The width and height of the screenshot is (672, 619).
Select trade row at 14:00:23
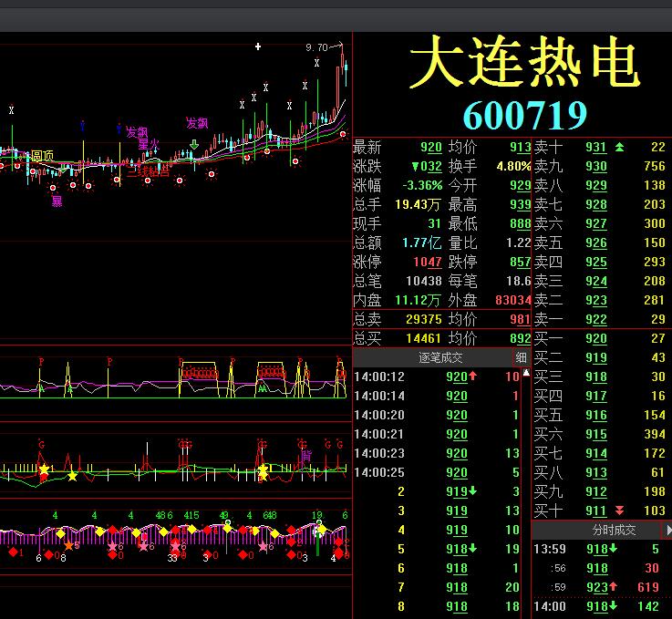pyautogui.click(x=437, y=453)
